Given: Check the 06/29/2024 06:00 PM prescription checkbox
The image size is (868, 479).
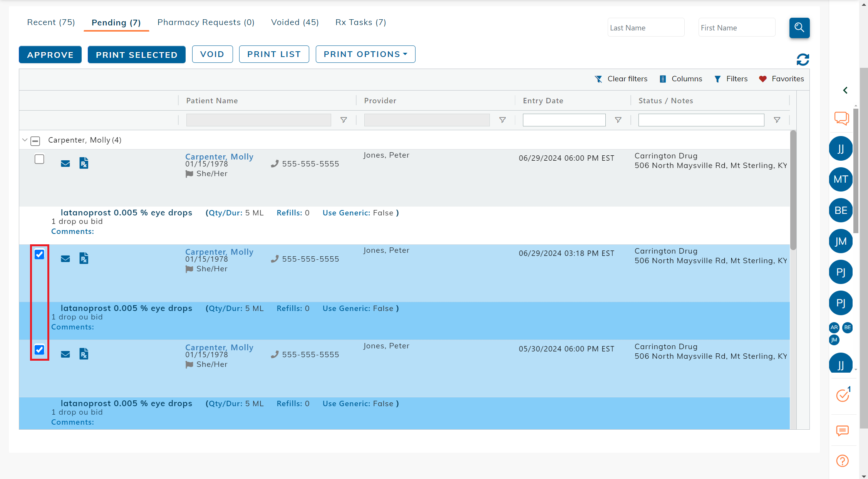Looking at the screenshot, I should click(39, 159).
